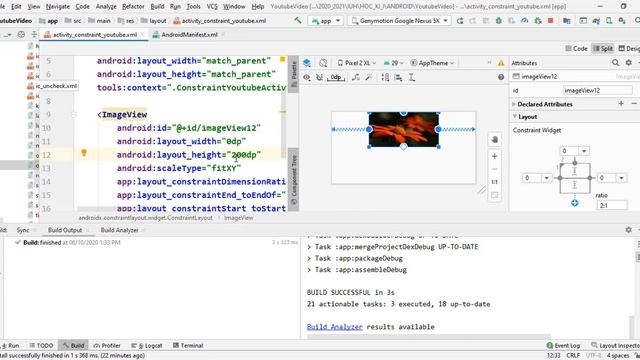
Task: Toggle the Pan hand tool
Action: pos(495,140)
